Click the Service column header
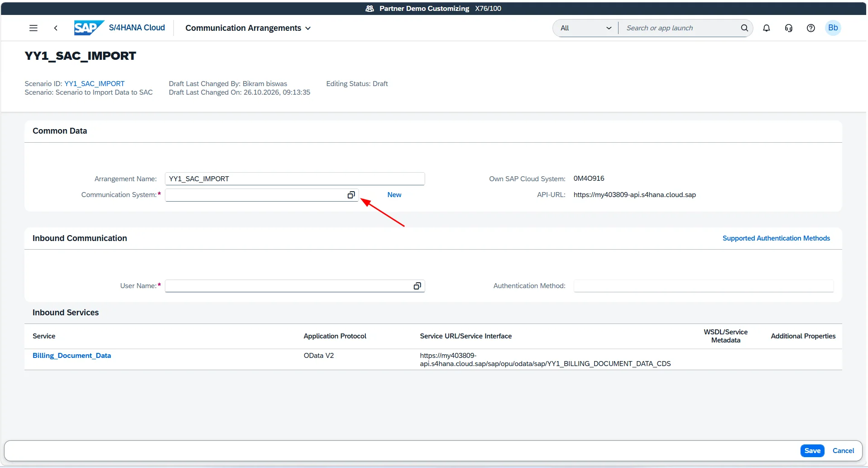This screenshot has width=868, height=468. 44,336
